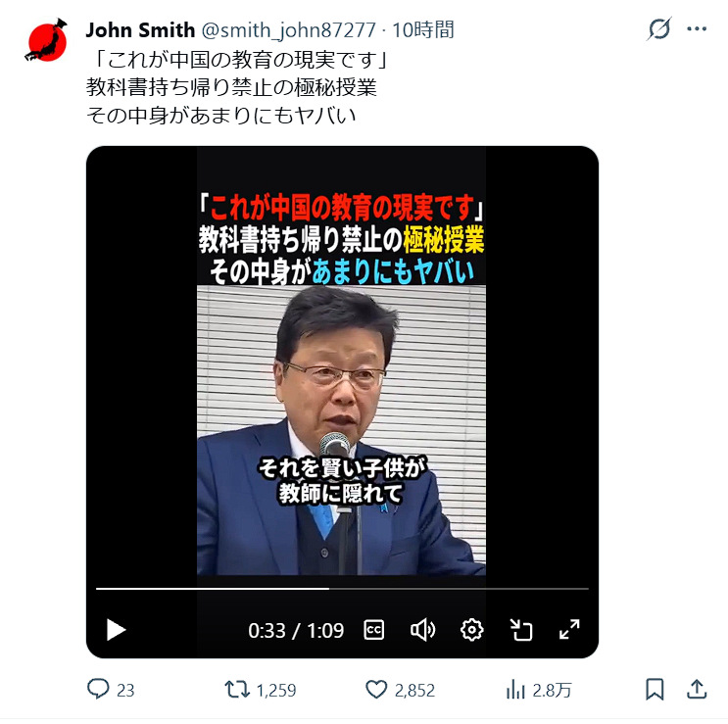Open the @smith_john87277 handle link
This screenshot has height=724, width=728.
click(289, 30)
